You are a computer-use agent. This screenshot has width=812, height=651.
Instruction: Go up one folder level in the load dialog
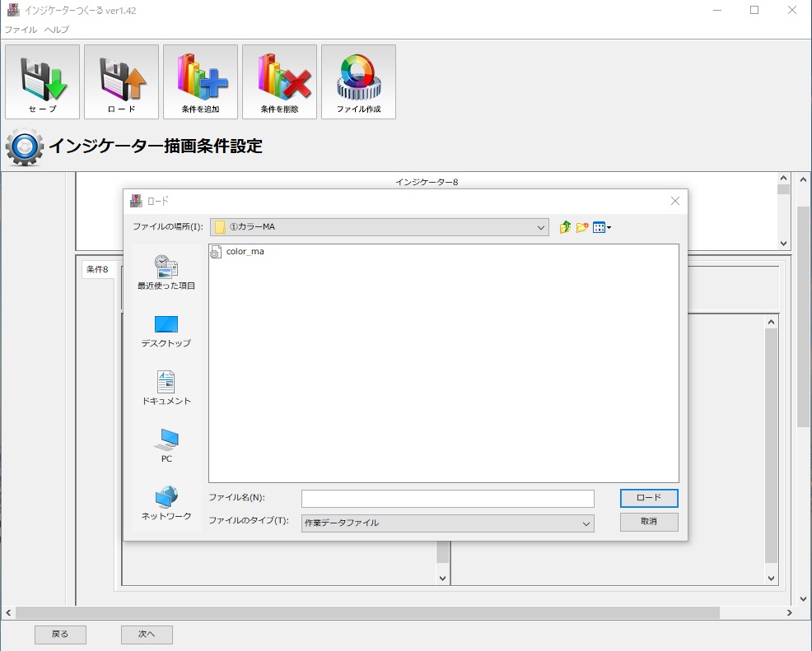pos(563,227)
